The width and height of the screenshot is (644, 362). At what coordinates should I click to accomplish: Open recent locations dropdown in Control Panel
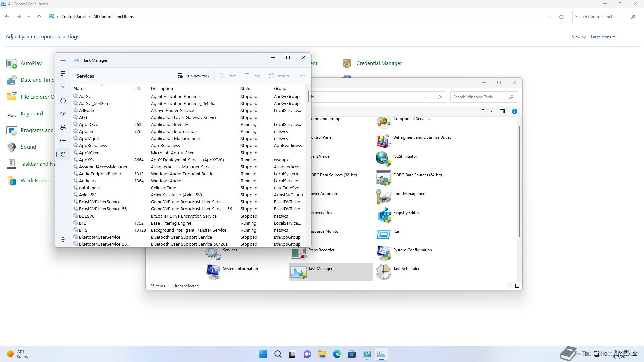(x=29, y=17)
